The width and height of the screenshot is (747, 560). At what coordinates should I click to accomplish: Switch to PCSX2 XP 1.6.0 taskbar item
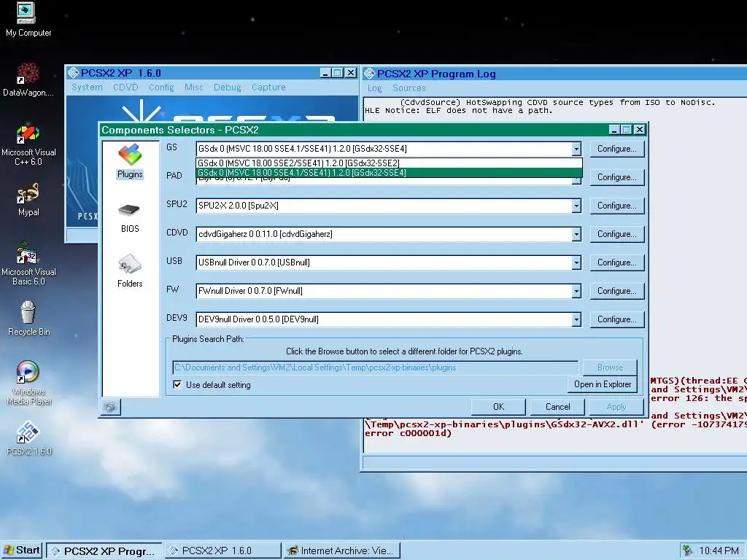[x=222, y=551]
